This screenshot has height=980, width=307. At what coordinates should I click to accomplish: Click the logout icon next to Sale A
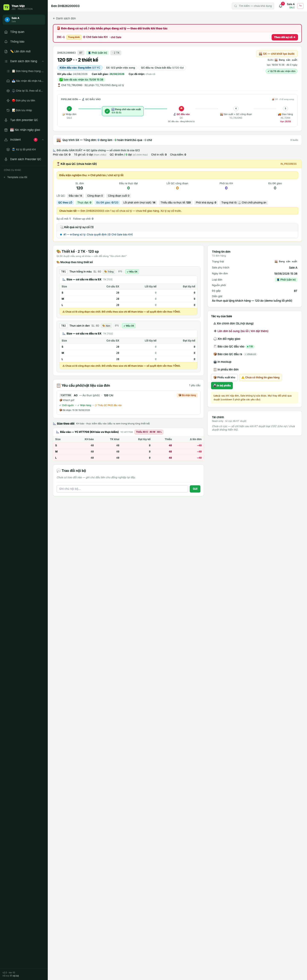(301, 6)
